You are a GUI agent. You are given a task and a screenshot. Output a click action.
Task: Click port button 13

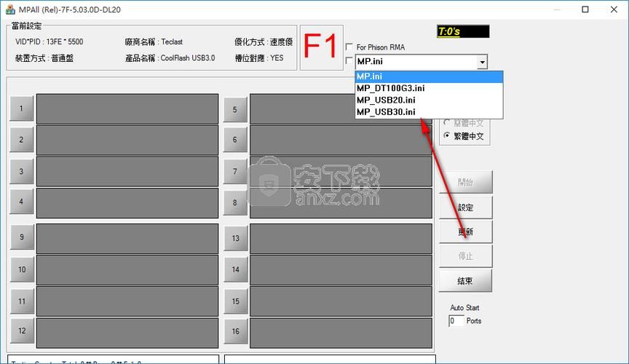click(x=235, y=238)
